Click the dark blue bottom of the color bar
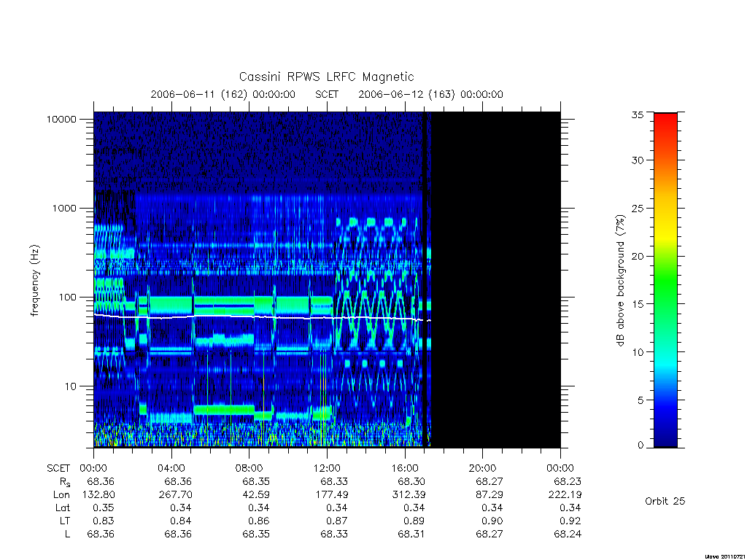747x560 pixels. (x=665, y=439)
